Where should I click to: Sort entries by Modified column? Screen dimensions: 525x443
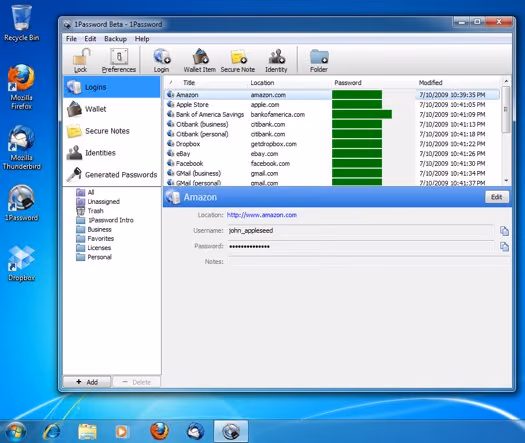[431, 83]
